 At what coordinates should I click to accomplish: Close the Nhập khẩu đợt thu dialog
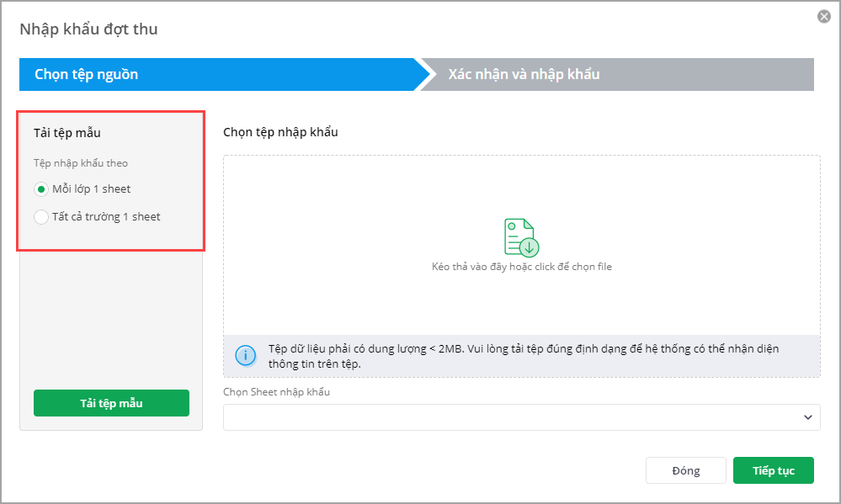pyautogui.click(x=824, y=17)
